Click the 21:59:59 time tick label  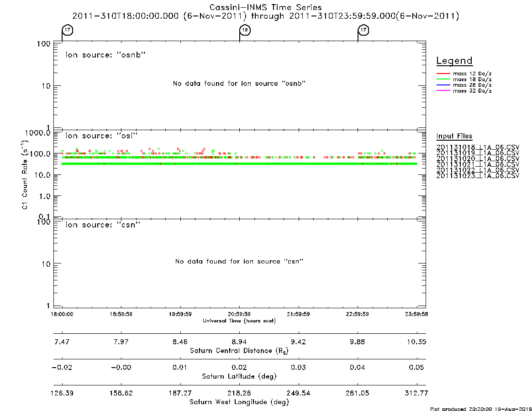(298, 314)
